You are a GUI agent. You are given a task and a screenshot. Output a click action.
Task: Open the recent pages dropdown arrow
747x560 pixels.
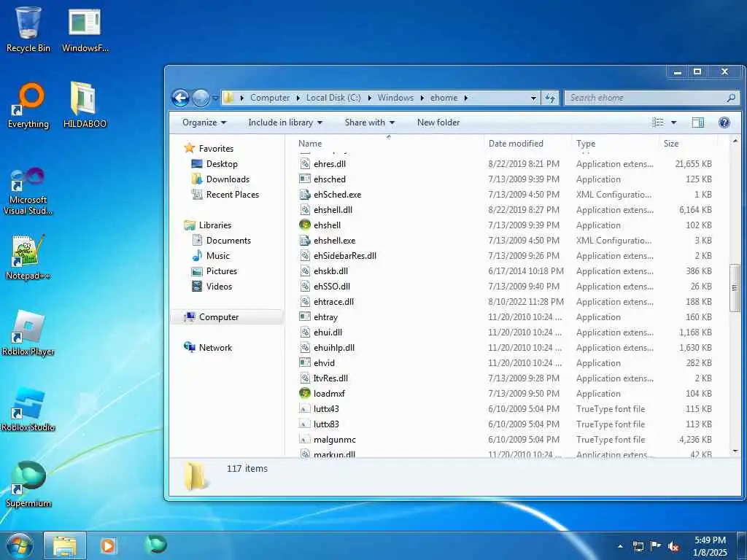[215, 98]
